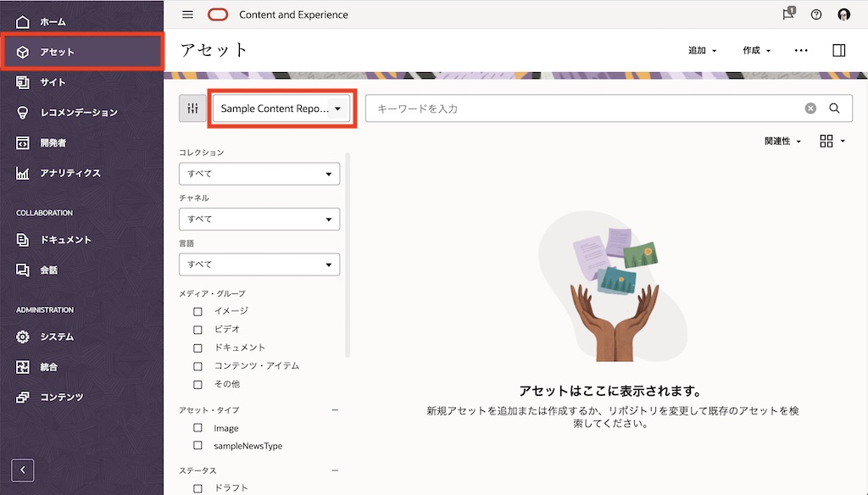868x495 pixels.
Task: Click the 作成 button
Action: (756, 51)
